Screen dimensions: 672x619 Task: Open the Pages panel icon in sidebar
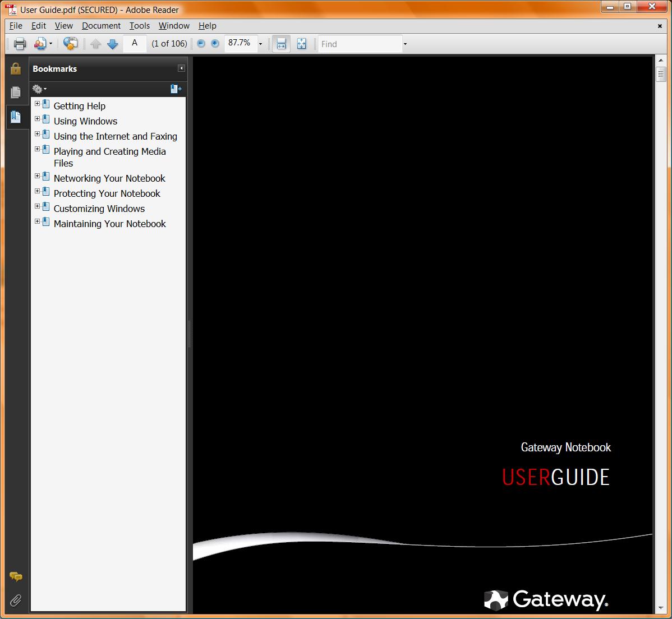pyautogui.click(x=16, y=92)
